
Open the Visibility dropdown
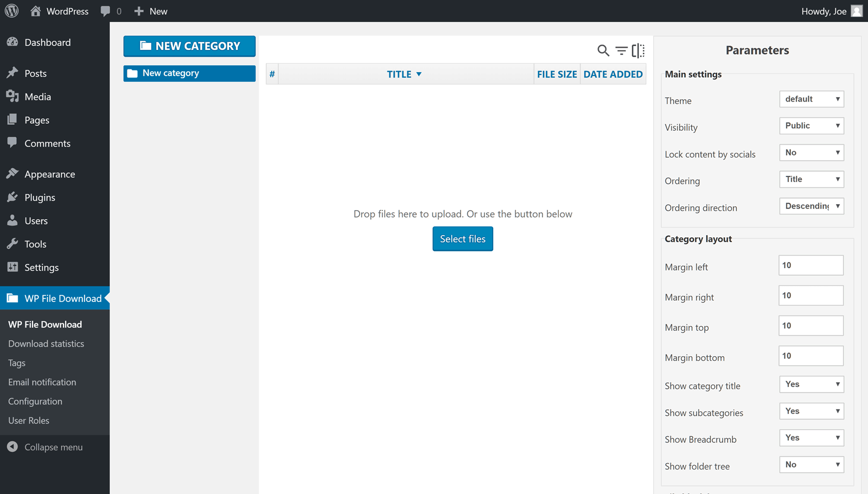point(812,125)
